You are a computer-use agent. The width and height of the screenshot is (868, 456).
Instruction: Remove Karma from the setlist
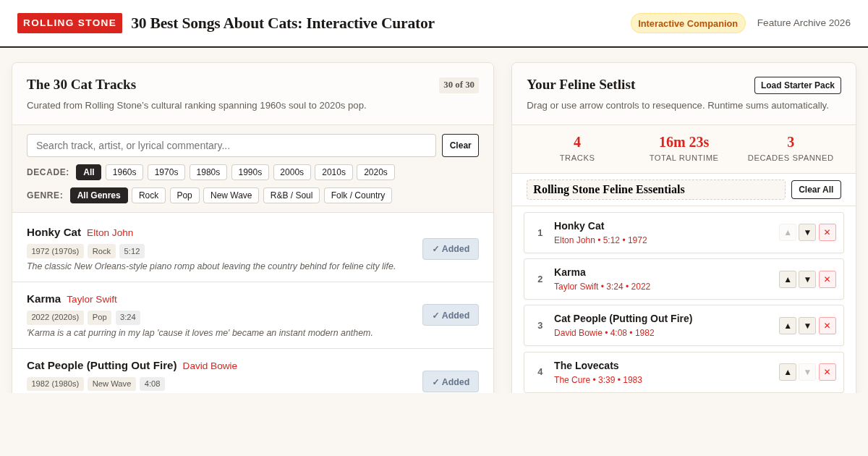827,279
